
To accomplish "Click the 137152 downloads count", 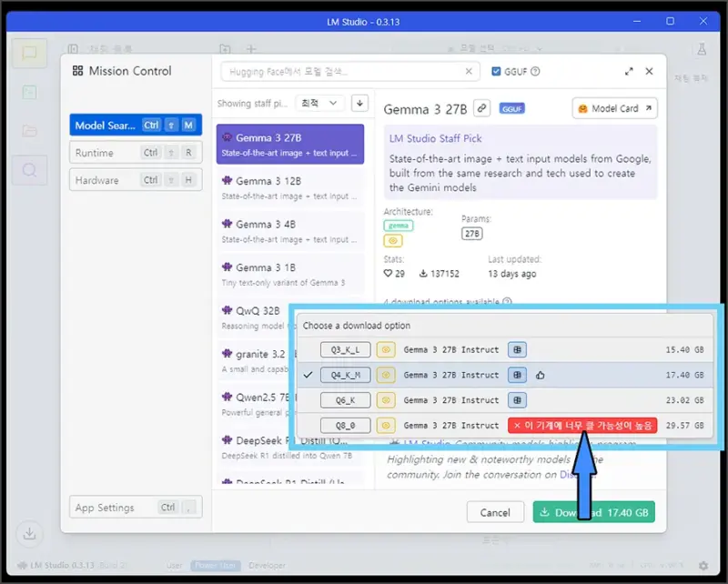I will coord(444,274).
